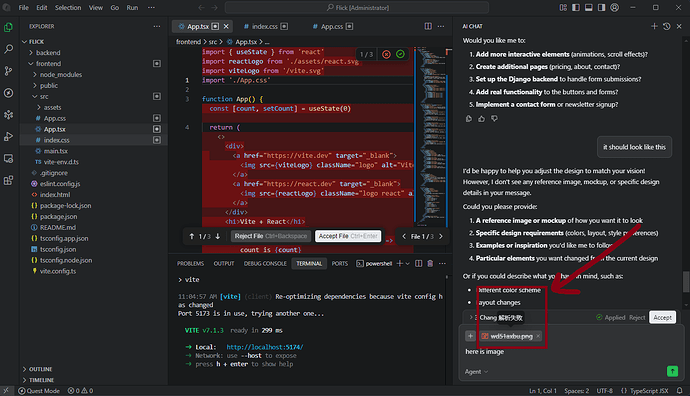Give thumbs up to AI response

click(x=481, y=119)
